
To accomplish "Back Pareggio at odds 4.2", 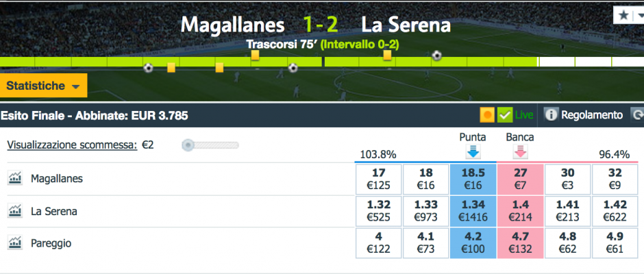I will (473, 243).
